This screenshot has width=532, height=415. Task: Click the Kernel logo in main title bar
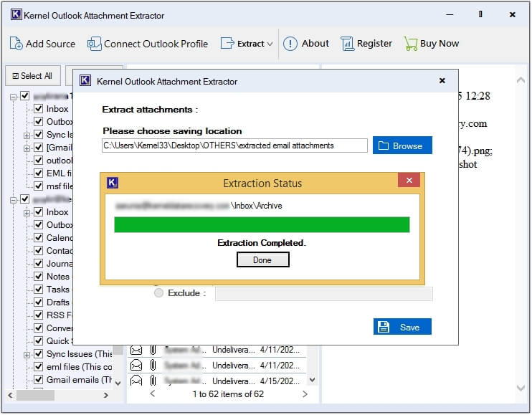[x=16, y=14]
